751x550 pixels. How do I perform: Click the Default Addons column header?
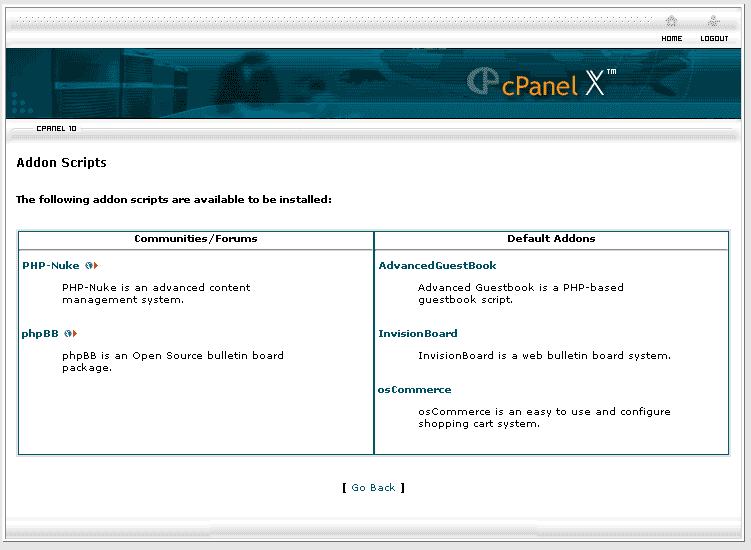(x=551, y=239)
